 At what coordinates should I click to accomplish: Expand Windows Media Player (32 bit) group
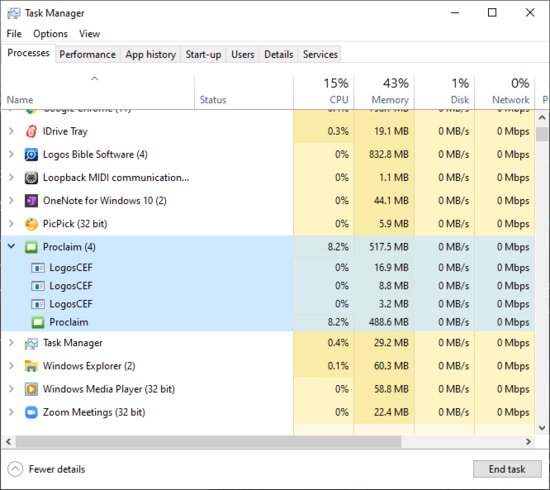(x=11, y=389)
